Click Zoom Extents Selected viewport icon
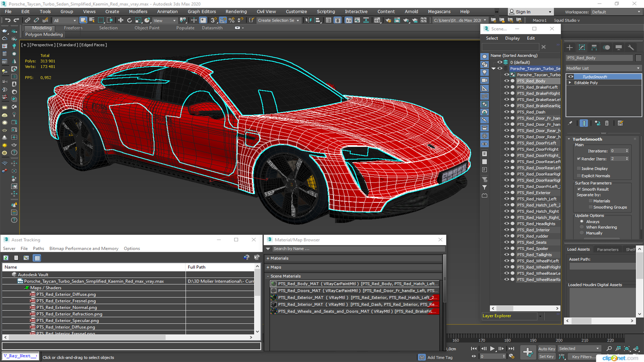644x362 pixels. click(x=627, y=349)
